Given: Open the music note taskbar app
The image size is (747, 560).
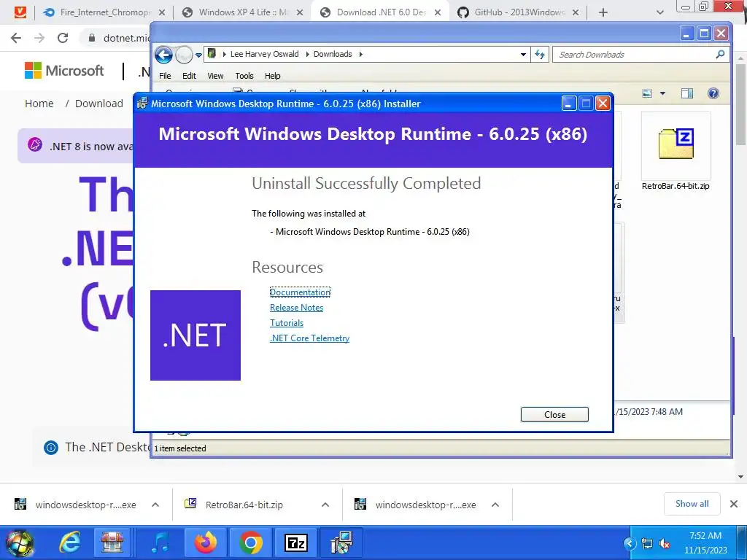Looking at the screenshot, I should point(160,542).
